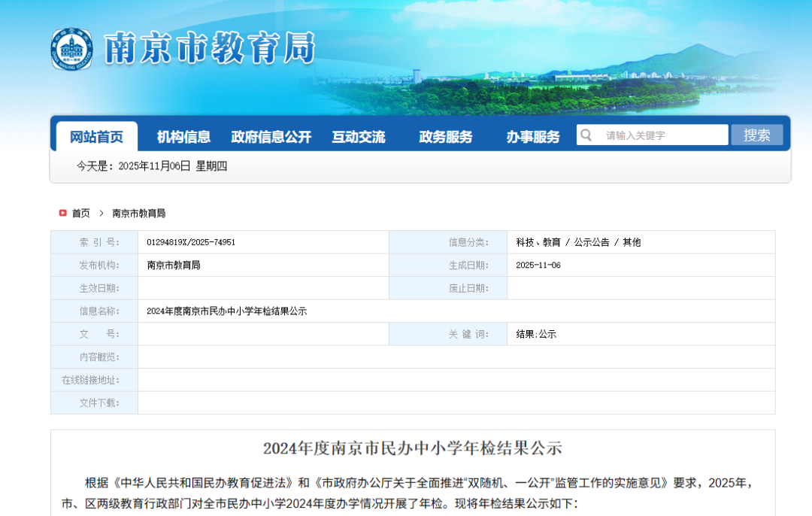Click the 结果;公示 keyword value

536,334
